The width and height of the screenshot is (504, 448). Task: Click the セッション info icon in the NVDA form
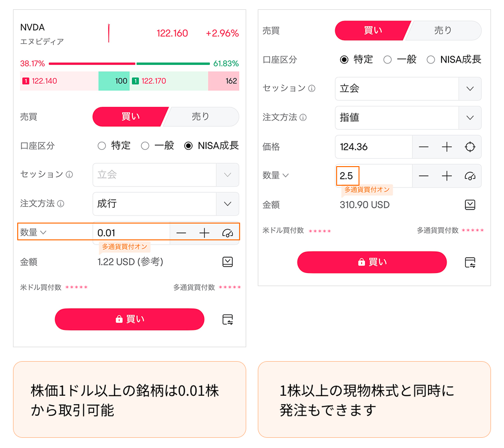click(x=69, y=175)
